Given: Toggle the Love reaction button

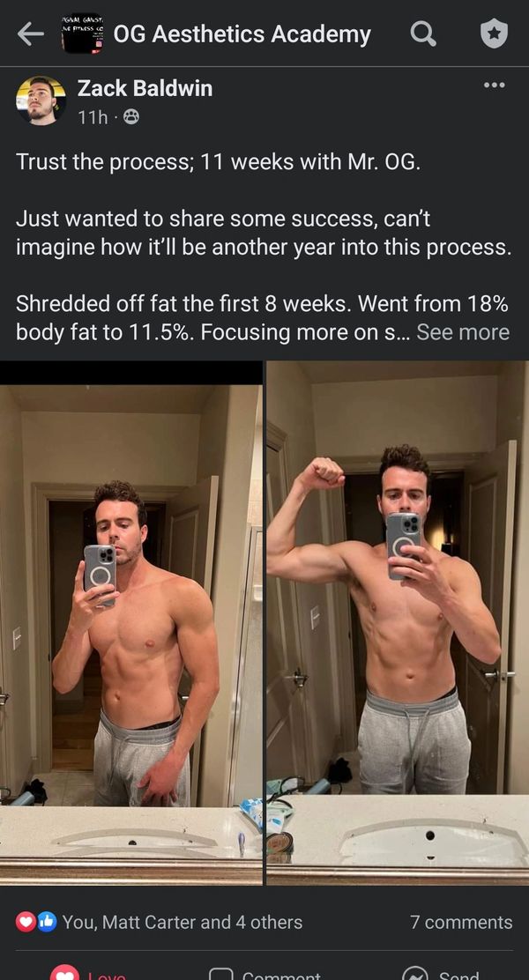Looking at the screenshot, I should pos(87,972).
